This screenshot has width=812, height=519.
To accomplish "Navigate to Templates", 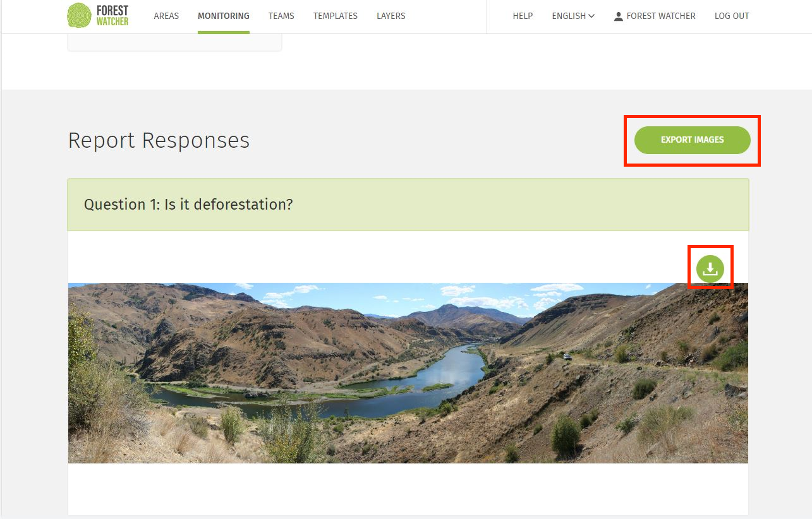I will pyautogui.click(x=335, y=16).
